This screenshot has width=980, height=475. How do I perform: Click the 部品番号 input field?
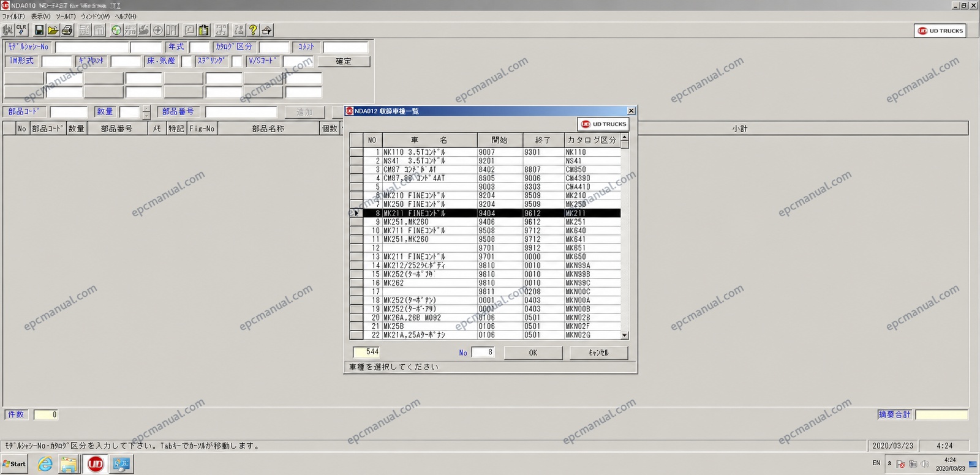241,112
